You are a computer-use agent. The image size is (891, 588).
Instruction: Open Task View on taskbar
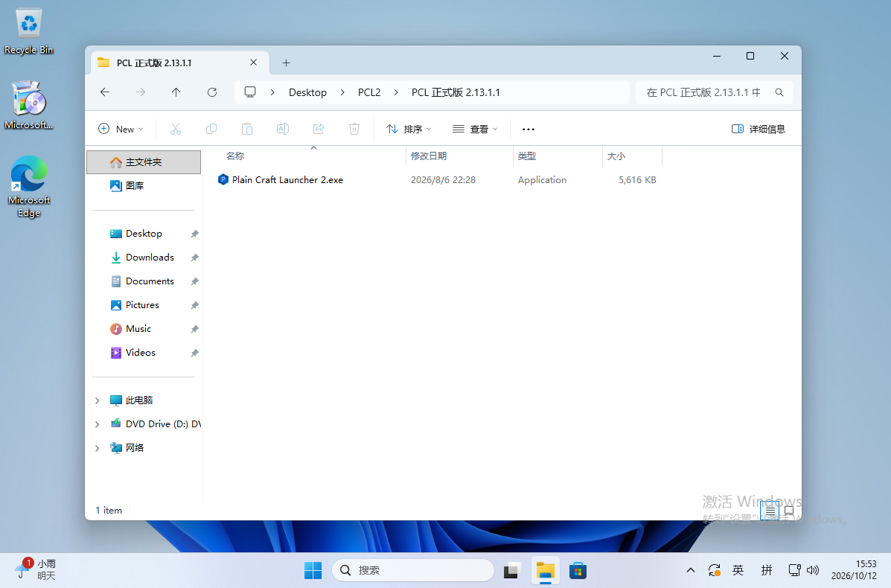pyautogui.click(x=513, y=570)
